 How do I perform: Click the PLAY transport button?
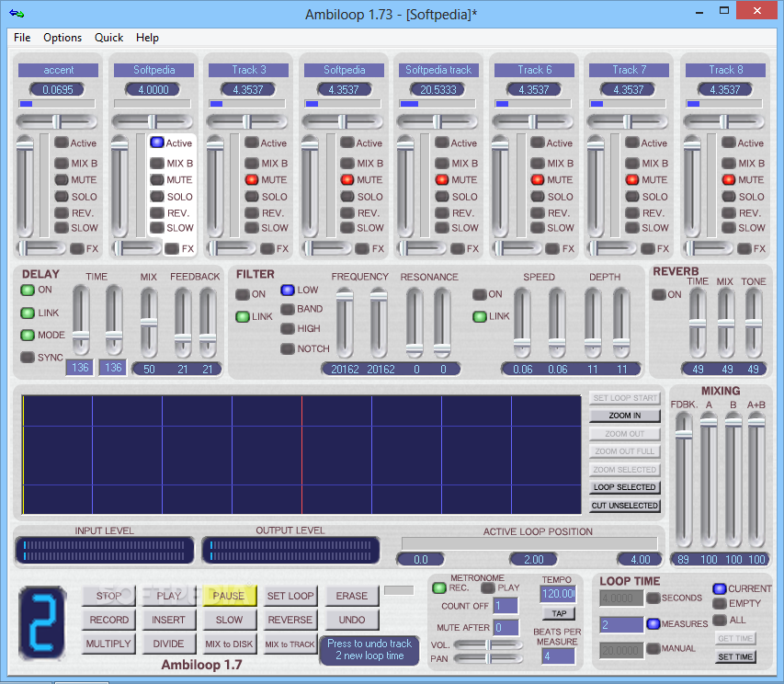coord(168,596)
